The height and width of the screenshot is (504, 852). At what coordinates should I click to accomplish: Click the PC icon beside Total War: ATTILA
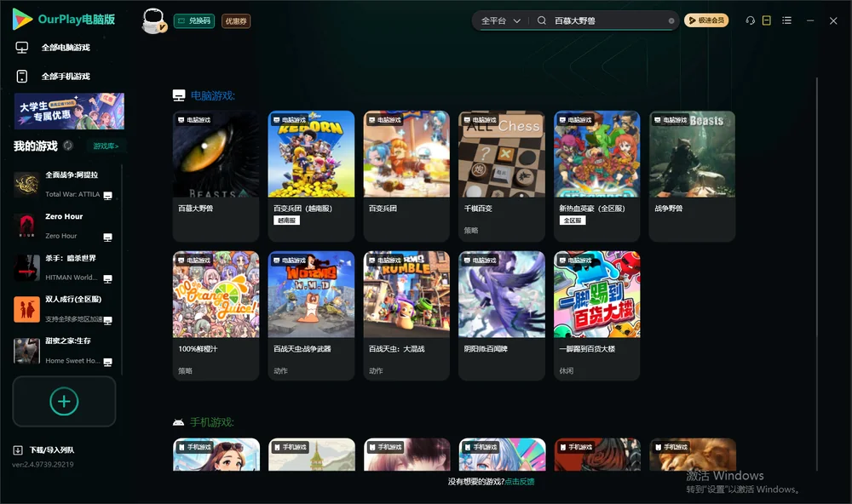click(107, 196)
